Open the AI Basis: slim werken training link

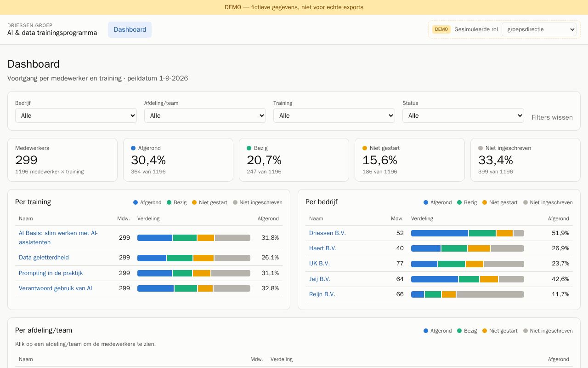(58, 238)
